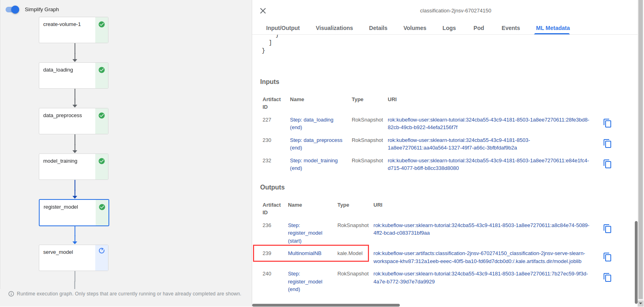The width and height of the screenshot is (644, 307).
Task: Select the serve_model graph node
Action: click(x=74, y=258)
